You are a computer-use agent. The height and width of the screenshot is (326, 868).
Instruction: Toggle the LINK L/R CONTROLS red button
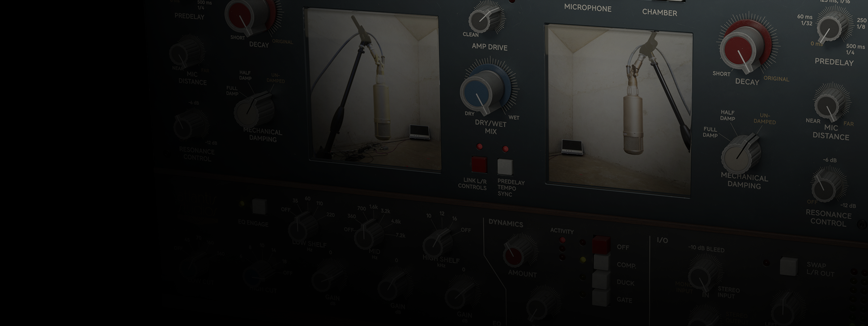(479, 165)
